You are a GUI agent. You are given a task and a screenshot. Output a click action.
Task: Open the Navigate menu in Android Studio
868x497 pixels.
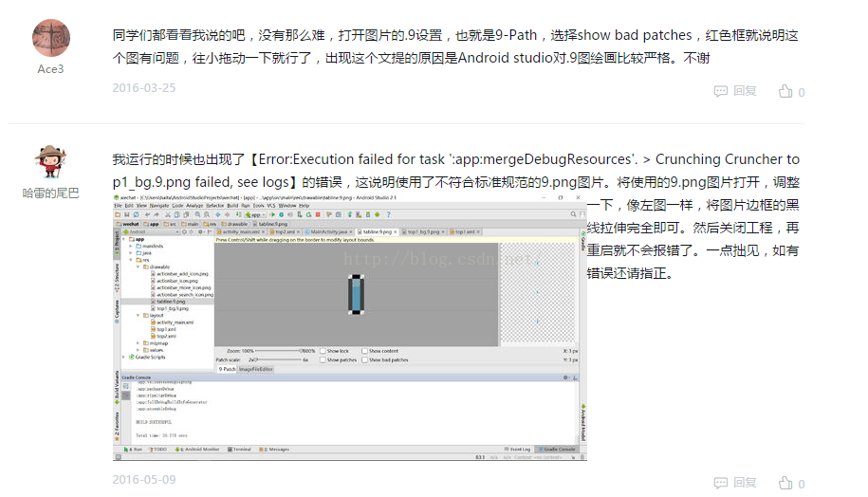click(158, 205)
